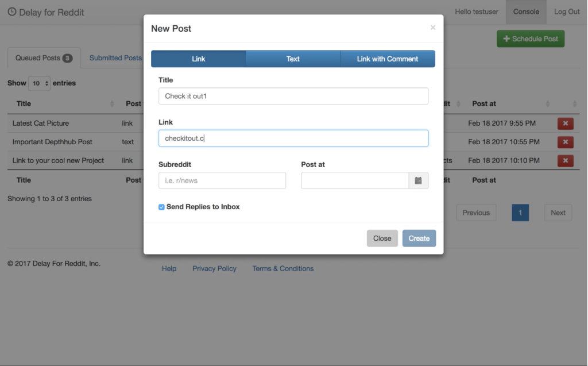588x366 pixels.
Task: Open the Queued Posts tab
Action: click(x=44, y=58)
